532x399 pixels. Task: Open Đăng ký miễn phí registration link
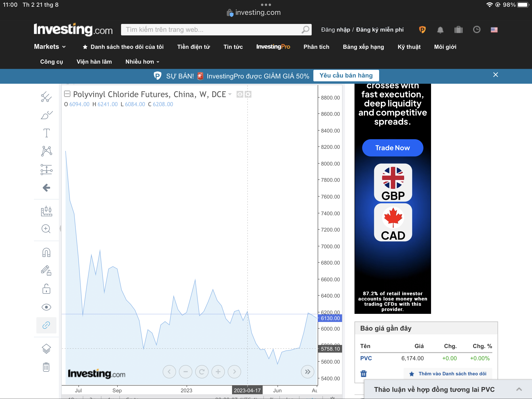coord(380,30)
